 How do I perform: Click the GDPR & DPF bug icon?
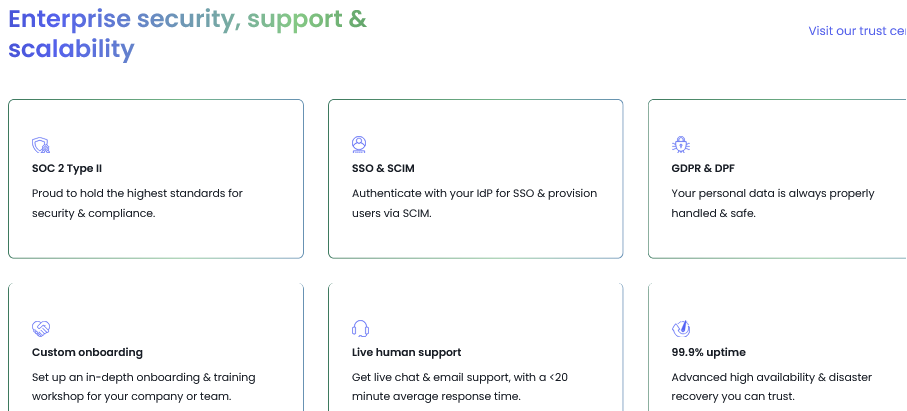point(681,145)
